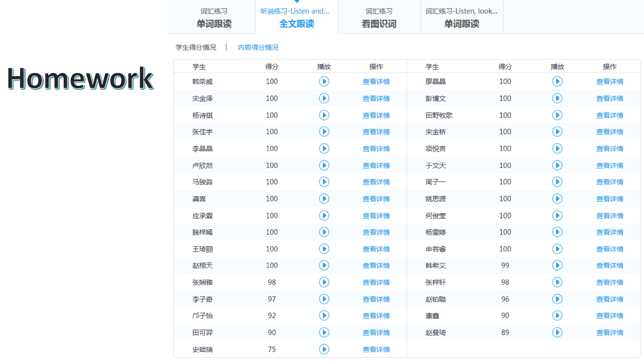This screenshot has width=644, height=362.
Task: Play audio for student 马骏淼
Action: tap(324, 182)
